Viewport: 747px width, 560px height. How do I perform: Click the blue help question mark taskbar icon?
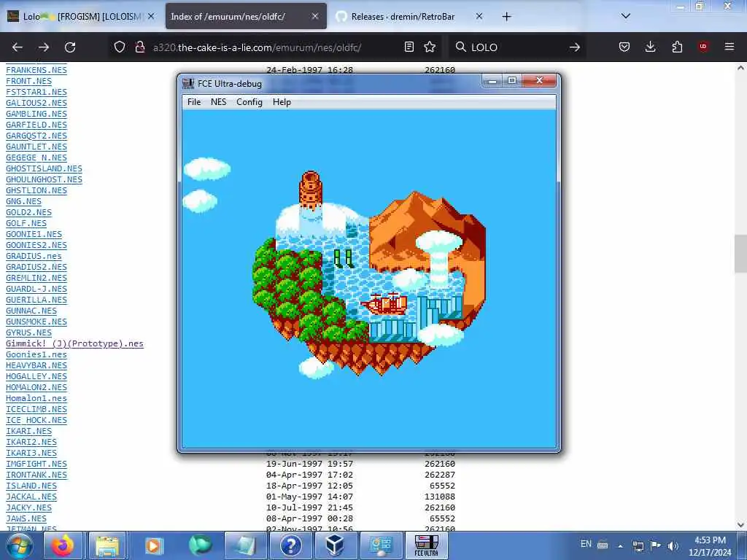point(290,545)
